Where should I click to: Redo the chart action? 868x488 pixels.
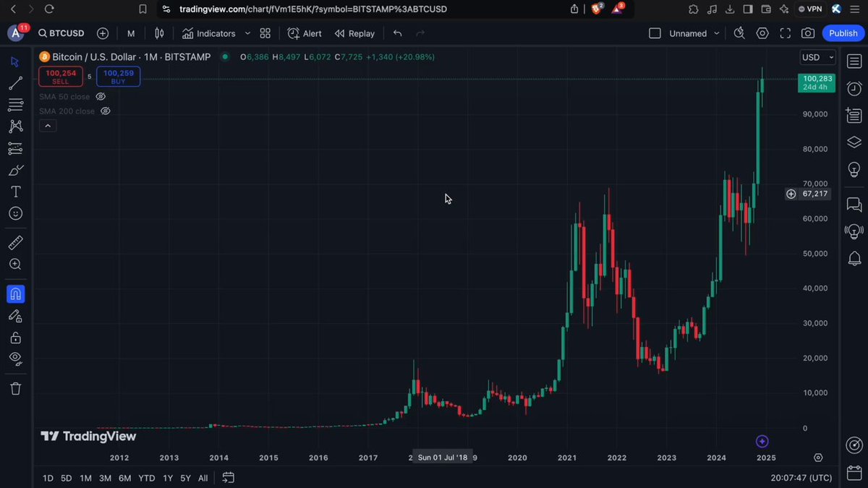click(x=420, y=33)
